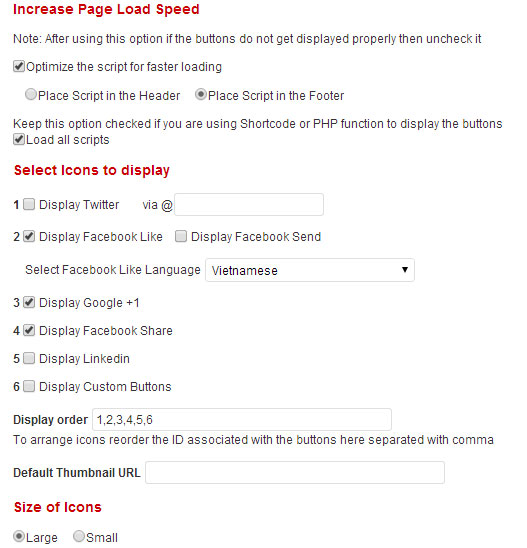Viewport: 527px width, 548px height.
Task: Enable Display Twitter checkbox
Action: 29,204
